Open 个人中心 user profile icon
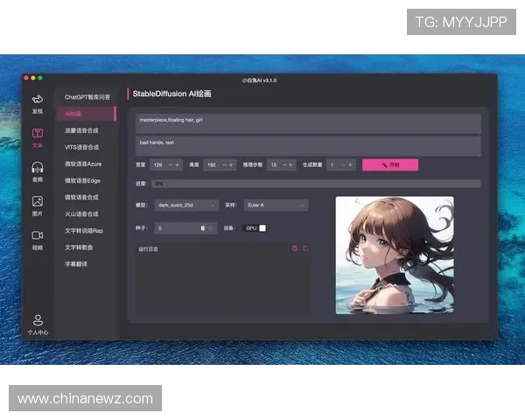 (x=38, y=320)
